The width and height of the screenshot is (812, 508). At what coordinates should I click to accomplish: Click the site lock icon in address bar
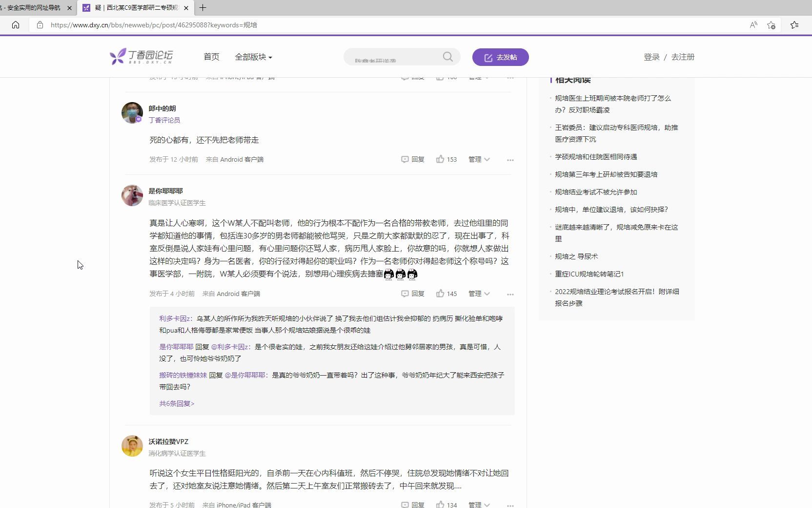click(40, 25)
